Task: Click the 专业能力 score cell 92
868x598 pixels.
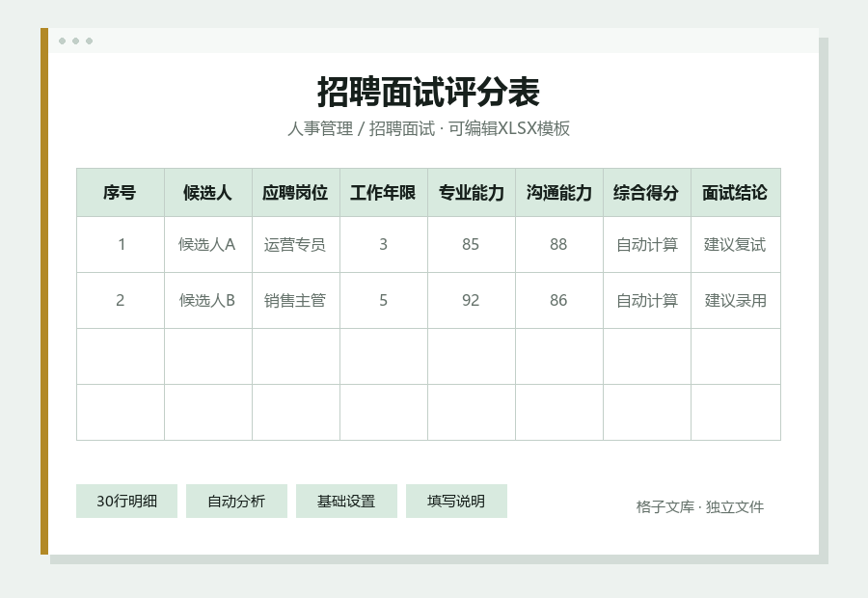Action: pyautogui.click(x=471, y=300)
